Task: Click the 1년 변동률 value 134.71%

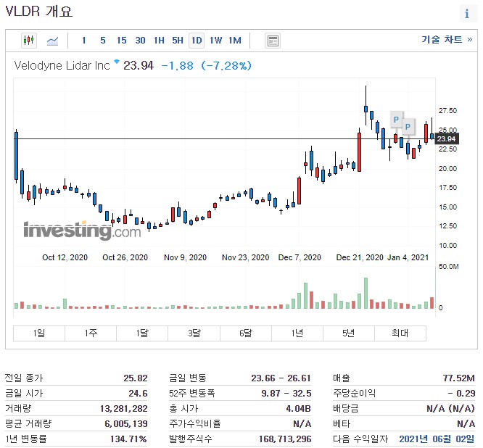Action: point(128,439)
